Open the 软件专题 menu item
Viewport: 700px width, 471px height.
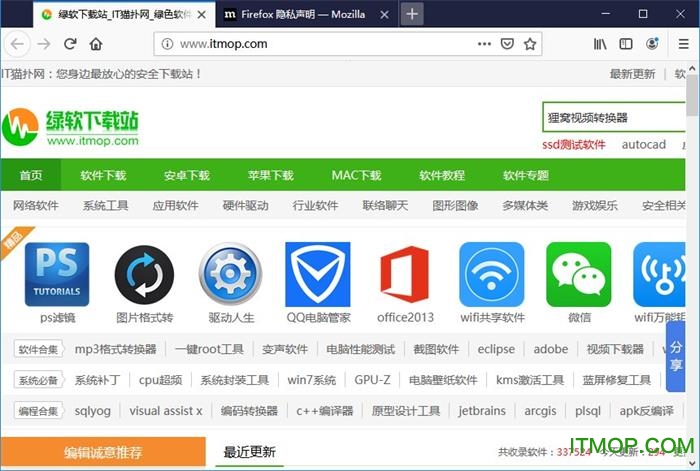coord(525,175)
